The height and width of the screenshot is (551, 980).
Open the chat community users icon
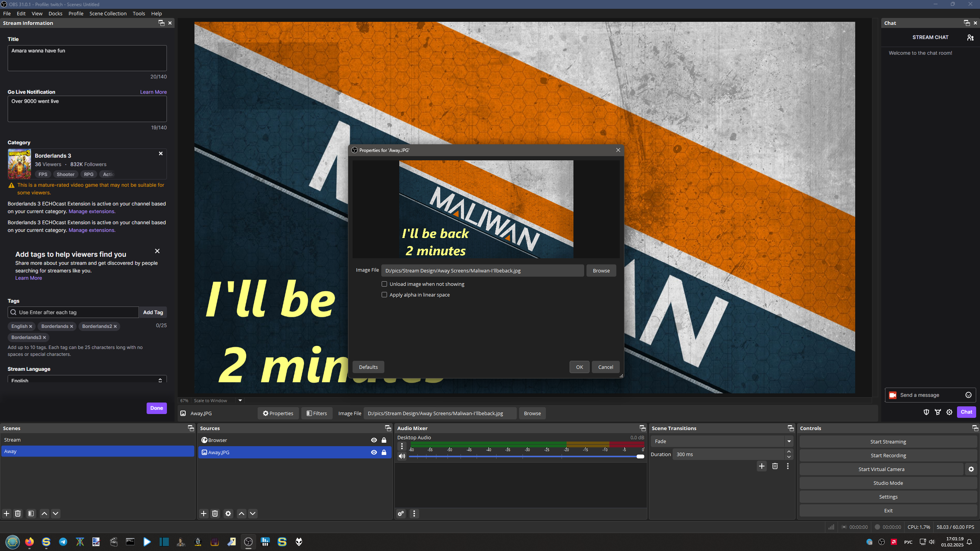(970, 37)
